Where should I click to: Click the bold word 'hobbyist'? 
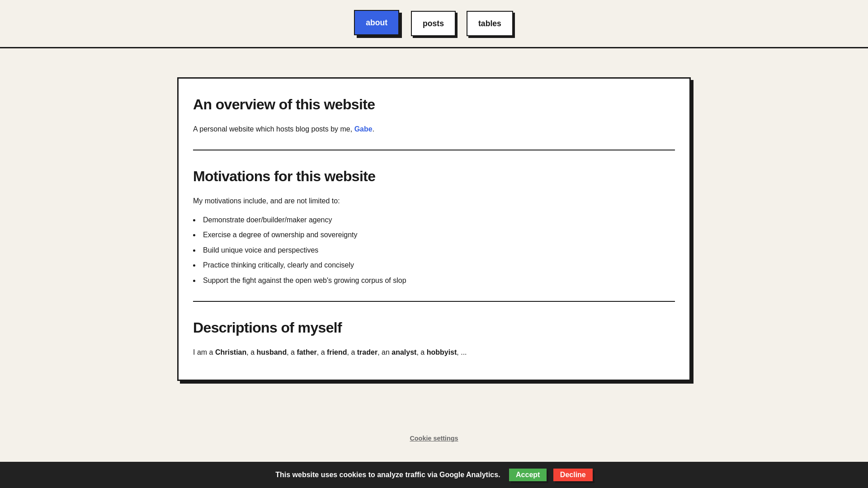[441, 352]
